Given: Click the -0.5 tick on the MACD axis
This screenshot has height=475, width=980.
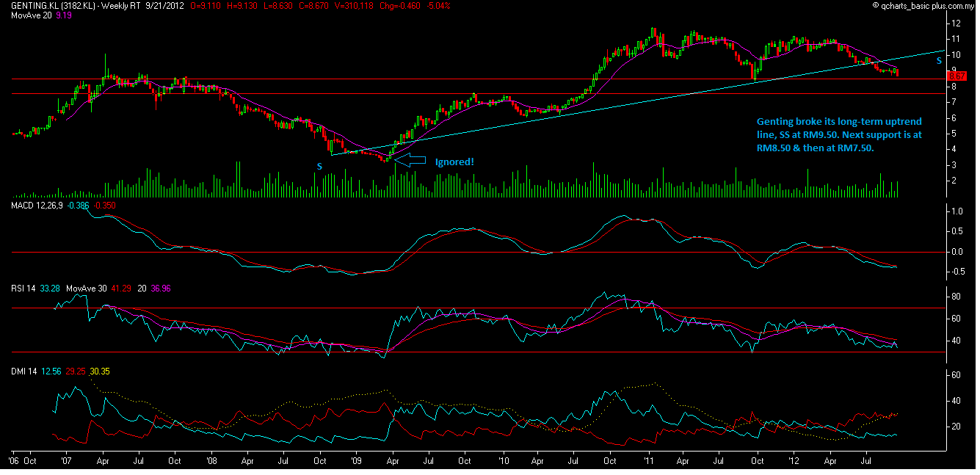Looking at the screenshot, I should pos(957,271).
